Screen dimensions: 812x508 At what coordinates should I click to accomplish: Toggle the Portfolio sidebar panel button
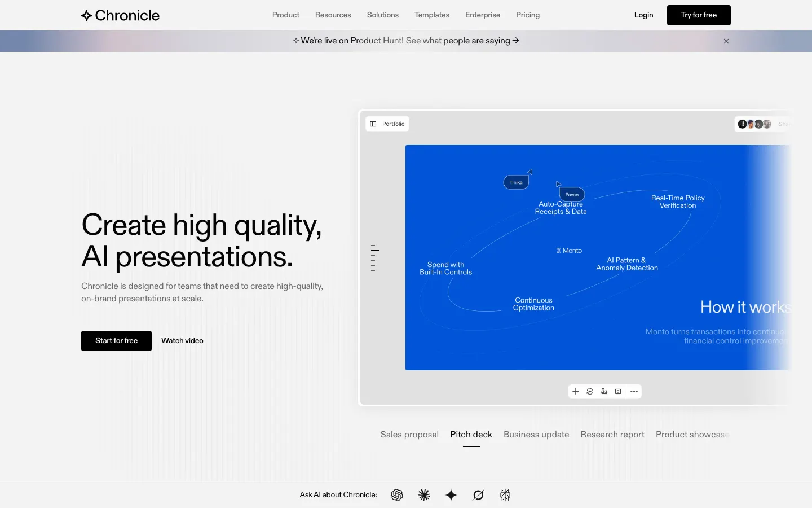coord(387,124)
